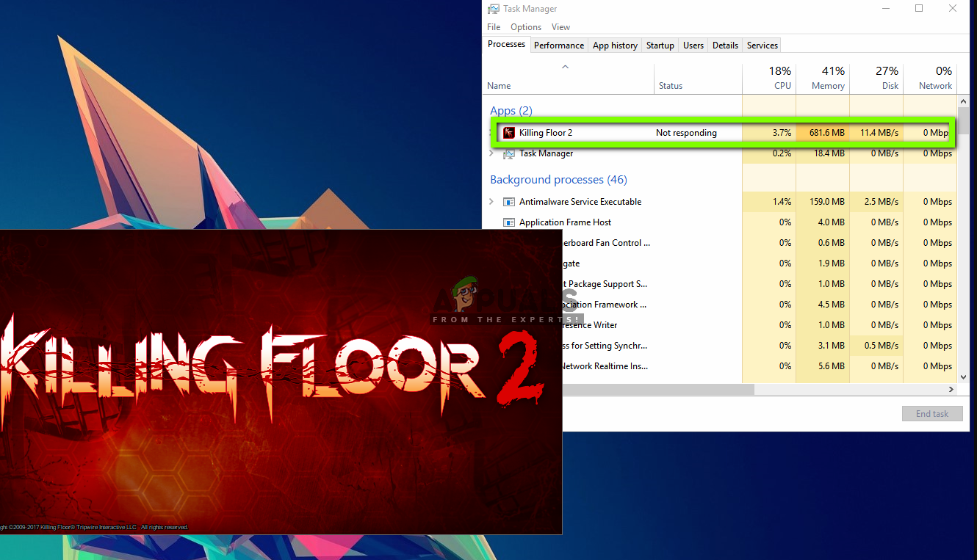Viewport: 977px width, 560px height.
Task: Open the Details tab
Action: pyautogui.click(x=725, y=46)
